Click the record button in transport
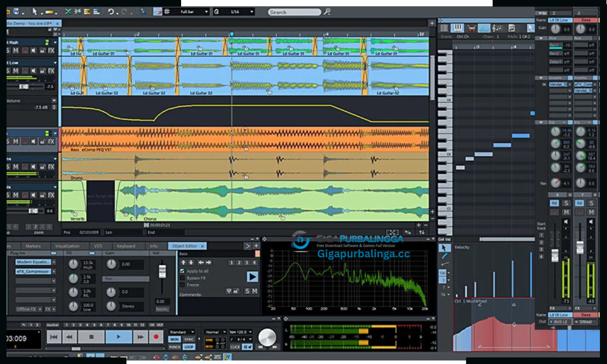Screen dimensions: 607x364 click(156, 336)
